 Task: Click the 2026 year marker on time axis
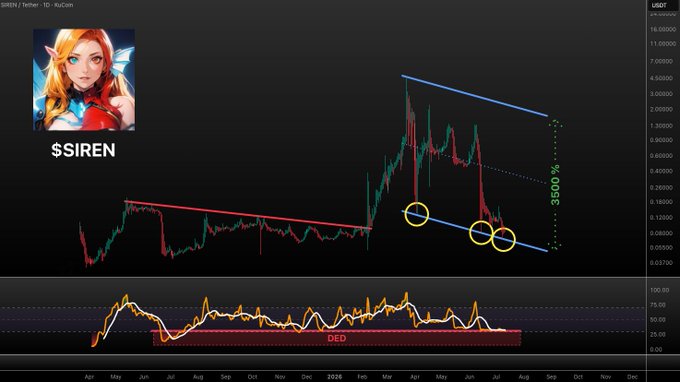[335, 377]
